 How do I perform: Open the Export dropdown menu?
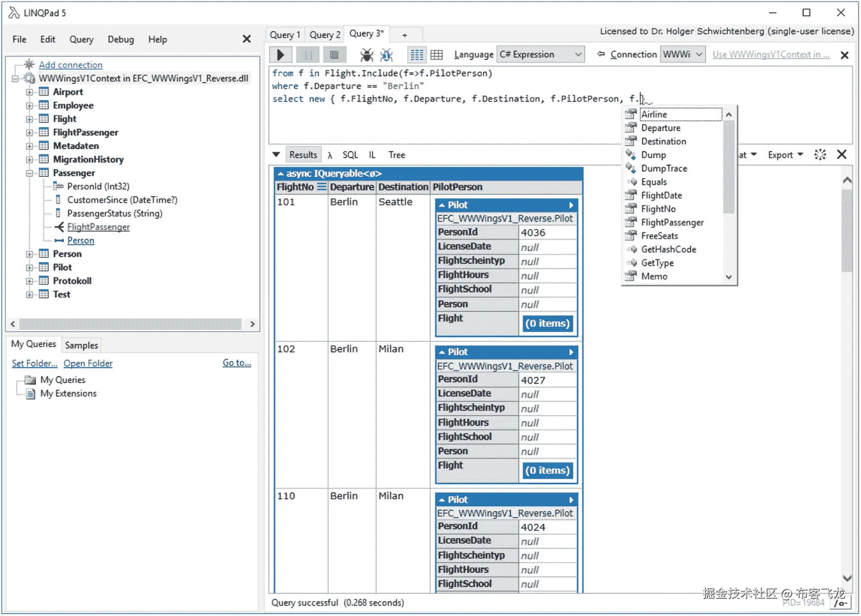click(x=786, y=155)
